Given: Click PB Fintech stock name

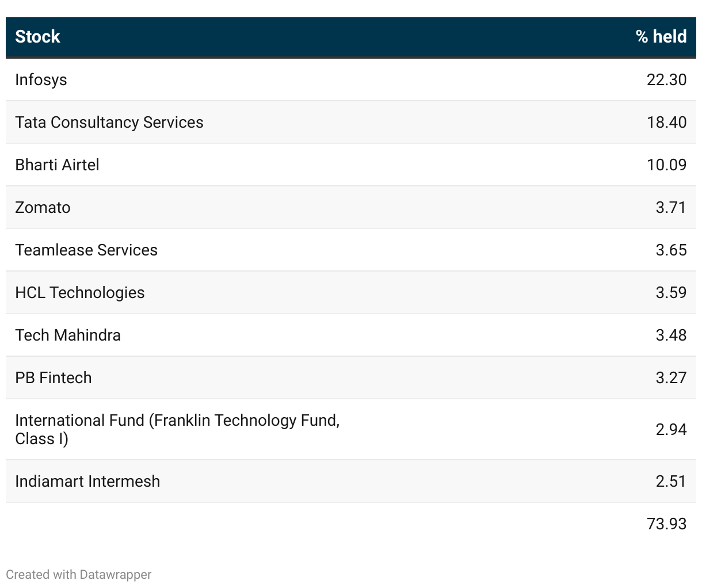Looking at the screenshot, I should (x=54, y=377).
